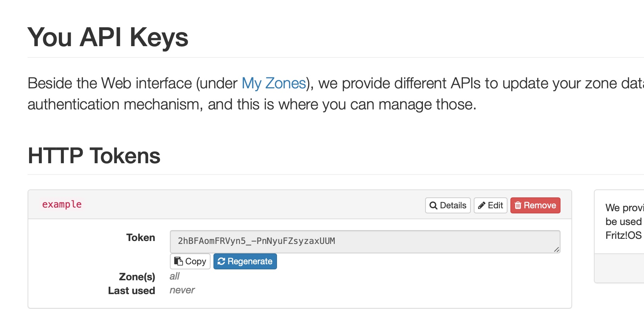644x309 pixels.
Task: Click the clipboard icon in Copy button
Action: (x=178, y=261)
